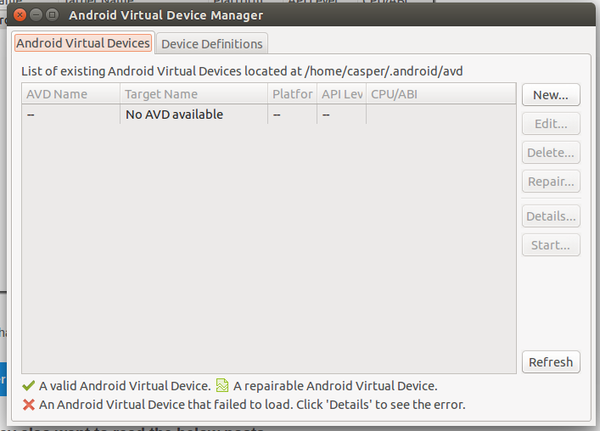600x431 pixels.
Task: Click the New... button
Action: pyautogui.click(x=551, y=95)
